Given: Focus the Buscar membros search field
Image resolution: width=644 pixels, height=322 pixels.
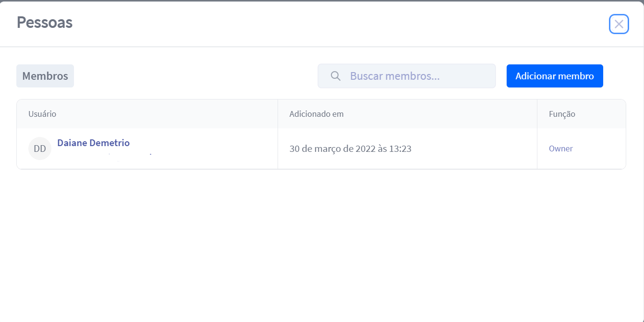Looking at the screenshot, I should [406, 76].
